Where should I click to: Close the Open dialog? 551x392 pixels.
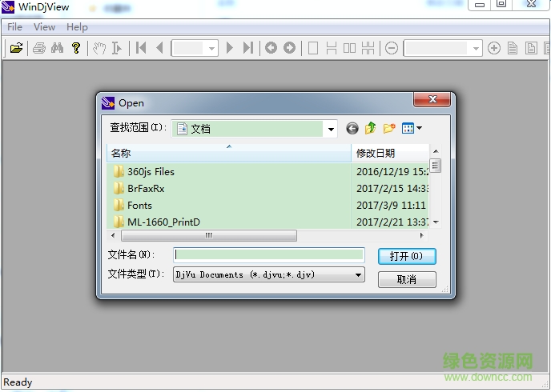(432, 99)
